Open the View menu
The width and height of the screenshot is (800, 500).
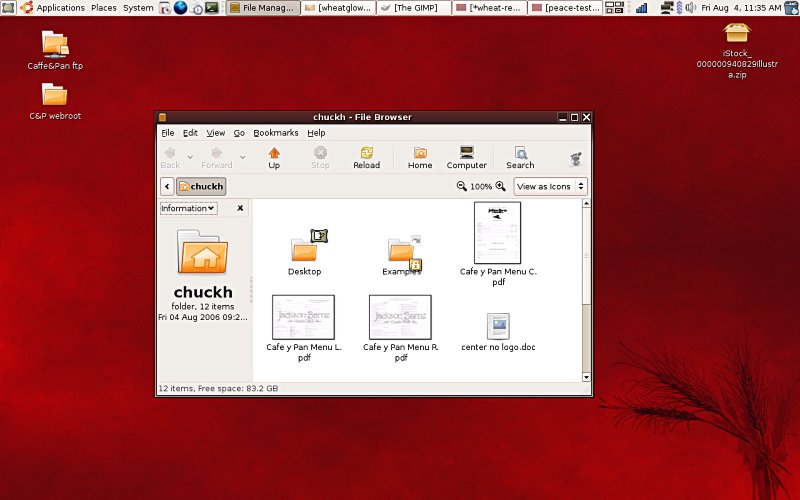point(216,133)
